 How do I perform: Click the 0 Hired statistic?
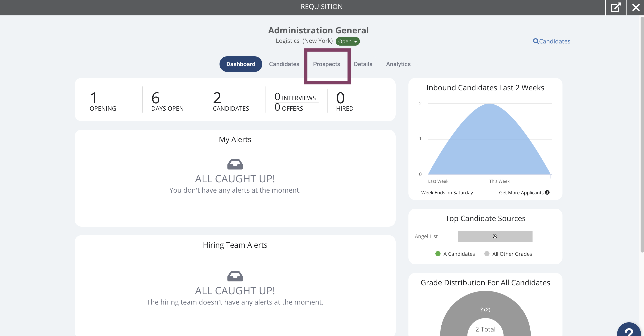(x=345, y=101)
